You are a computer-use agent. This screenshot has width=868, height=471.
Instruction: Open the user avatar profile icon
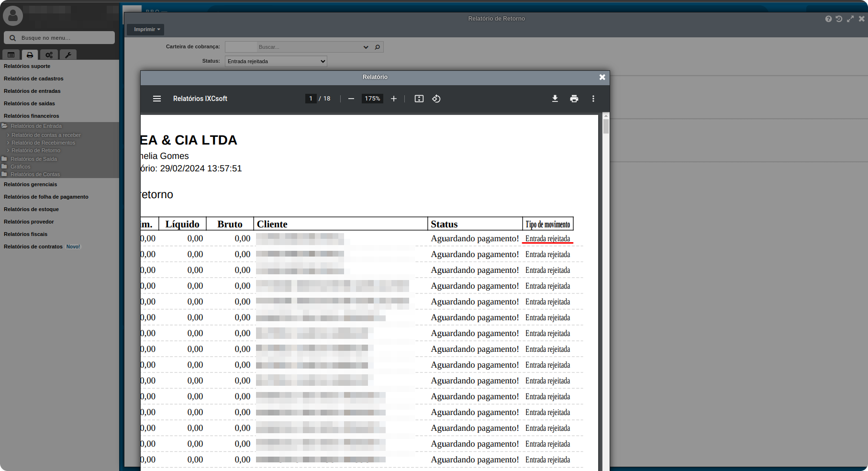pos(13,16)
